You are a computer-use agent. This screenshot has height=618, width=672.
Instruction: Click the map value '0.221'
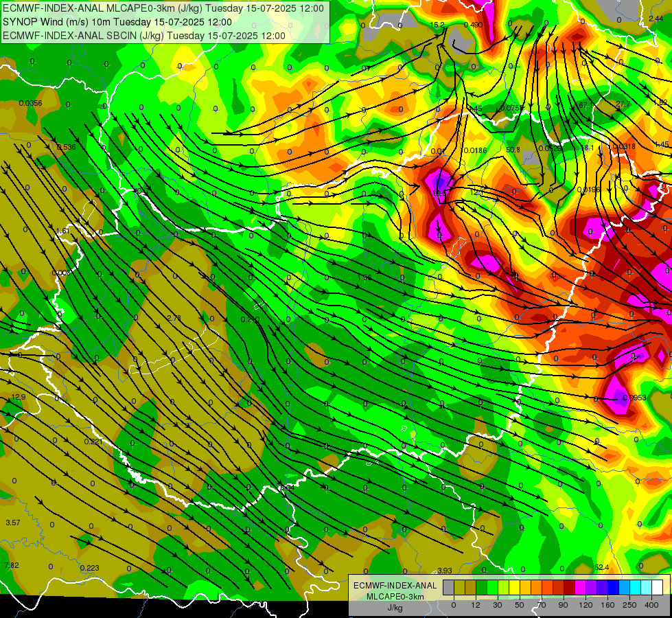point(93,442)
